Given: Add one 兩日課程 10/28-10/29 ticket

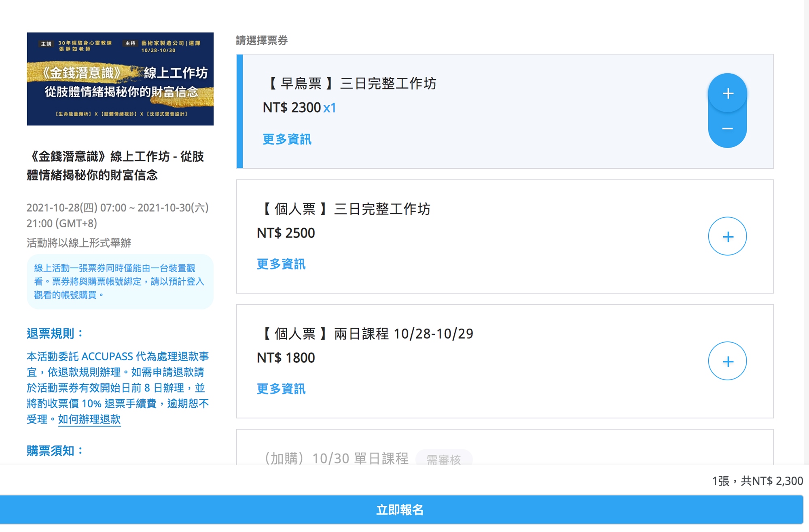Looking at the screenshot, I should pyautogui.click(x=727, y=361).
